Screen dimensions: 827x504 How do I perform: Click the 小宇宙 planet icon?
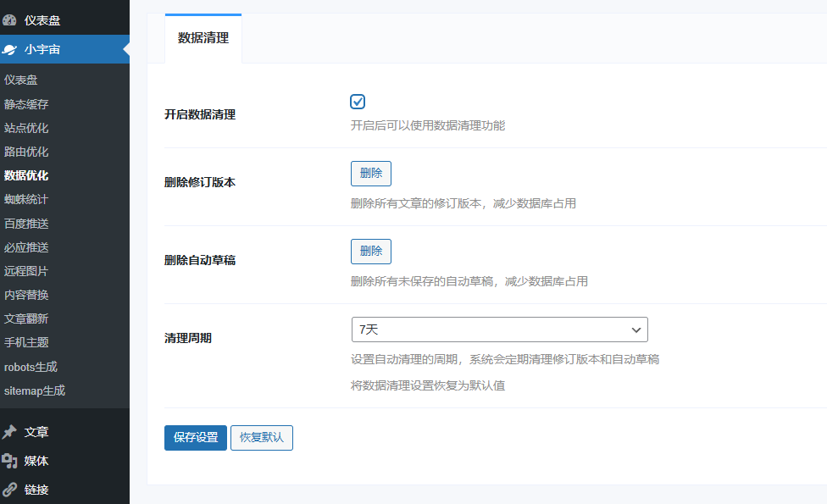point(10,50)
